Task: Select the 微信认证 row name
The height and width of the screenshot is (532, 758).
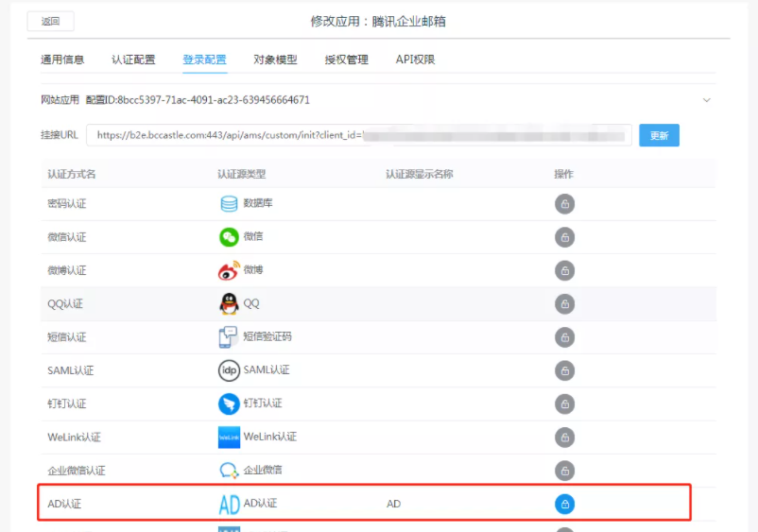Action: pyautogui.click(x=67, y=237)
